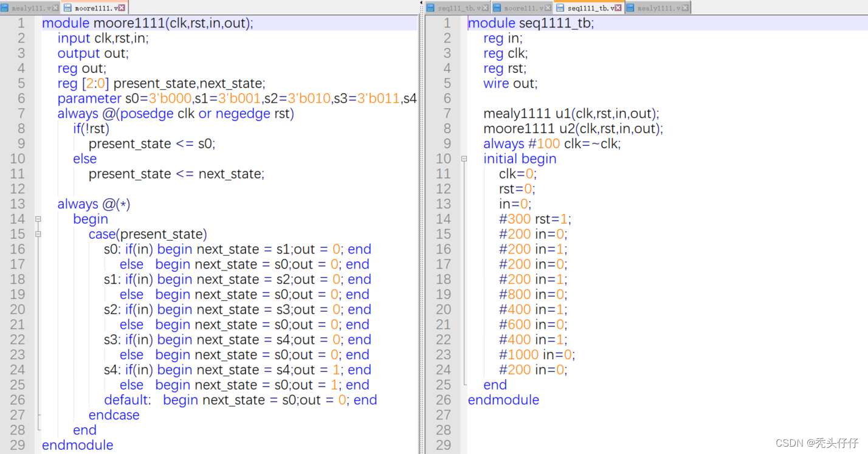Image resolution: width=868 pixels, height=454 pixels.
Task: Select line number 12 in left pane margin
Action: tap(18, 189)
